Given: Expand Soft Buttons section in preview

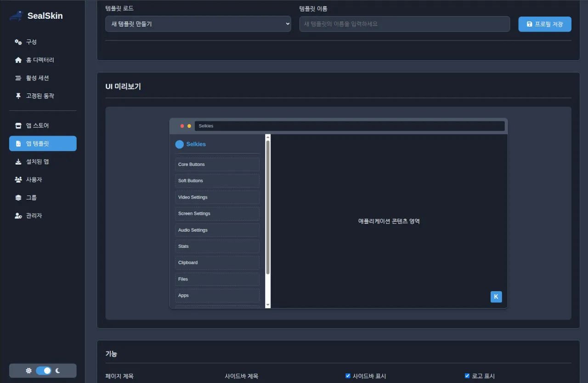Looking at the screenshot, I should tap(217, 181).
